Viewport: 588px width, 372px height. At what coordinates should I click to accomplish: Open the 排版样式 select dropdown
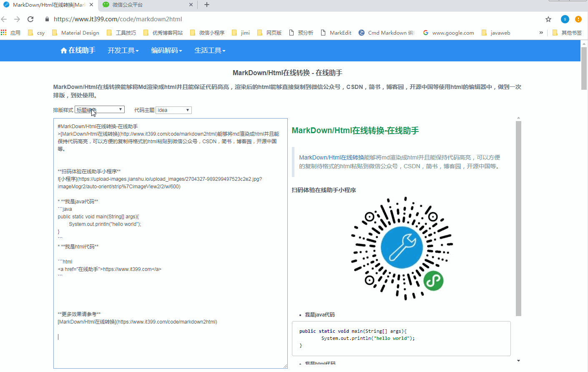click(x=100, y=110)
